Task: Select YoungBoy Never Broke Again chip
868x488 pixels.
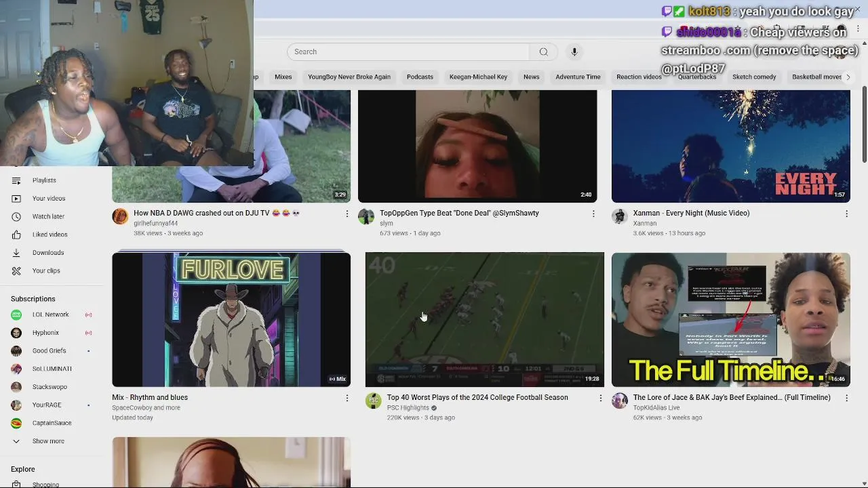Action: click(349, 77)
